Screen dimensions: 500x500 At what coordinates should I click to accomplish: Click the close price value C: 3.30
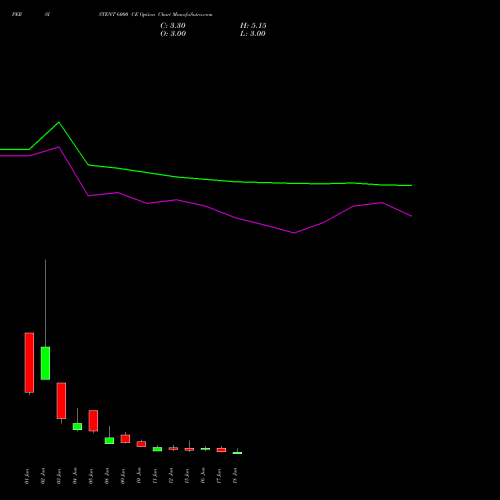[173, 26]
